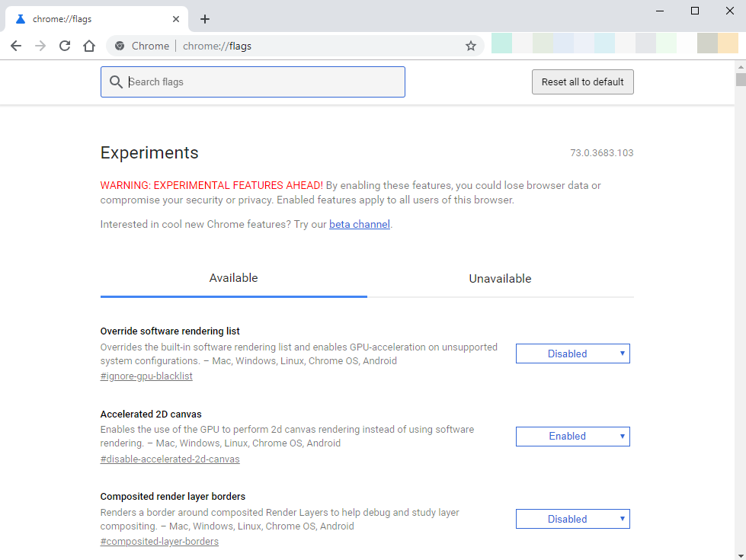Open the #ignore-gpu-blacklist anchor link

146,376
